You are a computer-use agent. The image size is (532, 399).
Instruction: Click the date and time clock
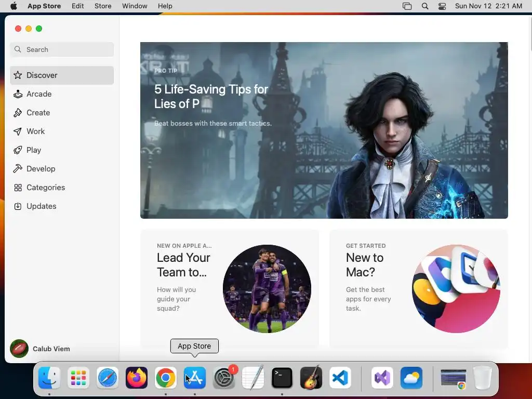488,6
